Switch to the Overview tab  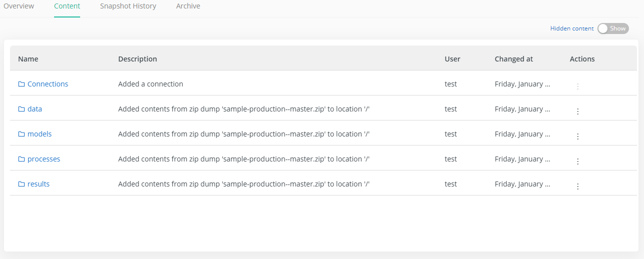coord(19,6)
